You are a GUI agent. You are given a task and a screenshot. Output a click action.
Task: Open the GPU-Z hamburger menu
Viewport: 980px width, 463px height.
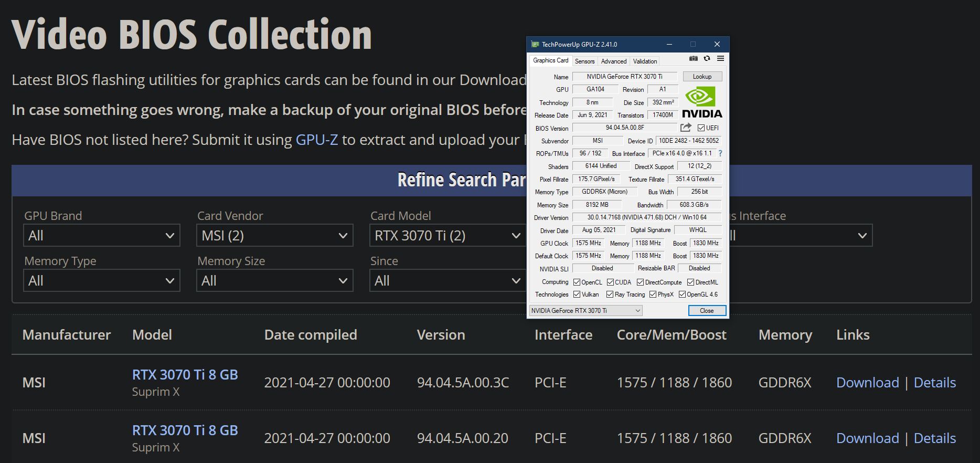[720, 58]
